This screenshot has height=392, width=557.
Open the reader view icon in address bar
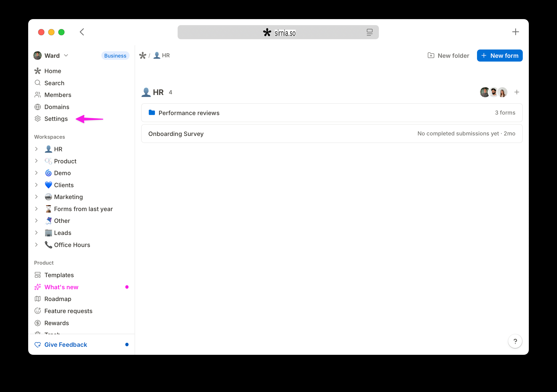tap(369, 32)
